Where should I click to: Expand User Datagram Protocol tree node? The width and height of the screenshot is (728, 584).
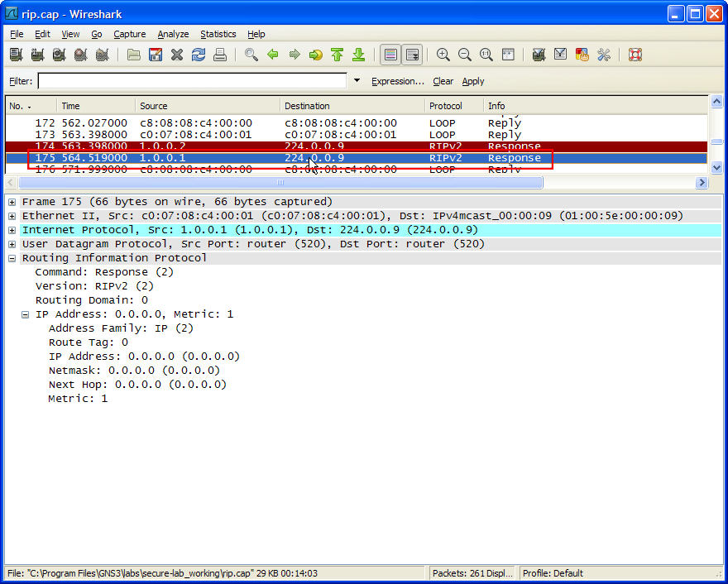pos(12,244)
